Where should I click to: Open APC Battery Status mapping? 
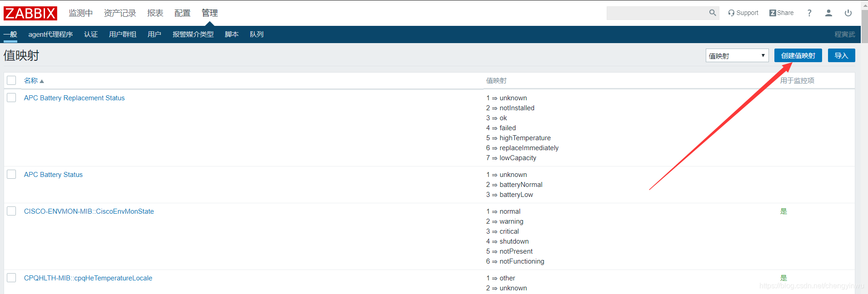(x=53, y=175)
